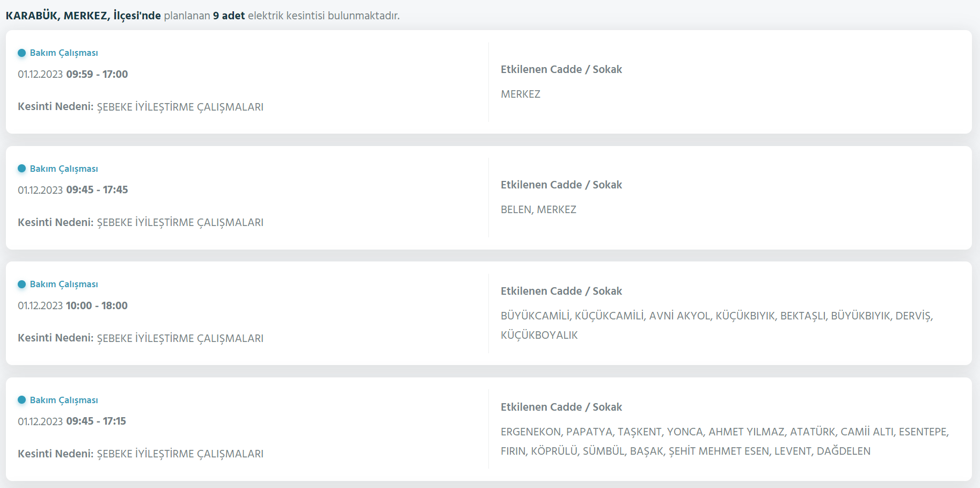980x488 pixels.
Task: Select the 09:45 - 17:45 outage time
Action: [97, 190]
